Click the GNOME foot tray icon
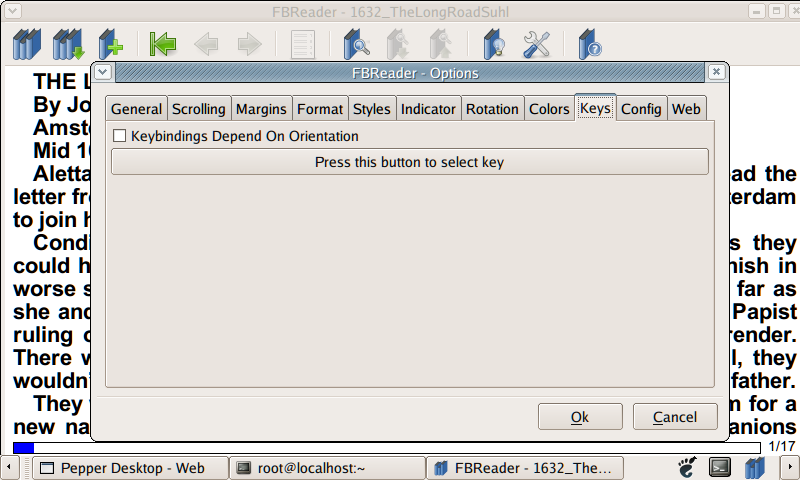Screen dimensions: 800x480 (x=686, y=467)
